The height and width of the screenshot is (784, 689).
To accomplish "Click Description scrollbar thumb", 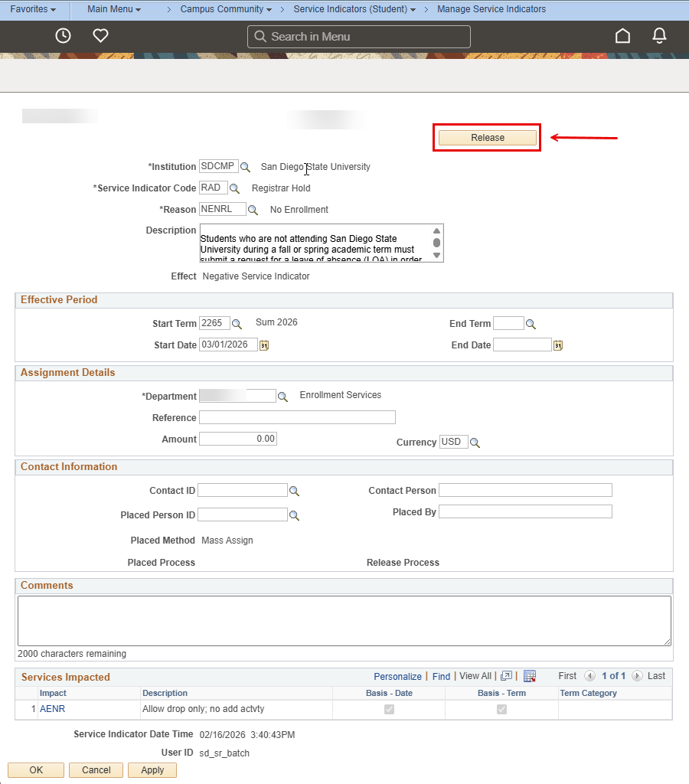I will click(x=436, y=243).
